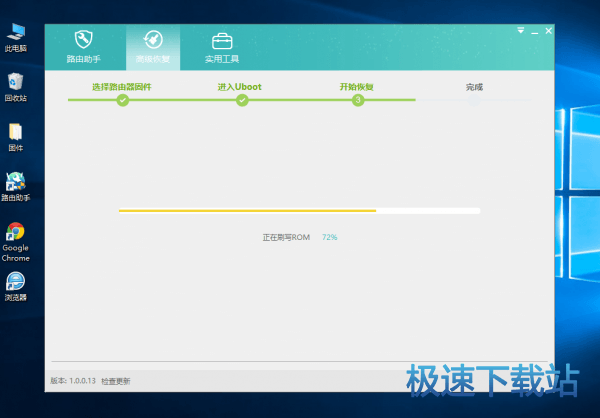Click the 72% progress percentage text
Viewport: 600px width, 418px height.
pos(330,238)
